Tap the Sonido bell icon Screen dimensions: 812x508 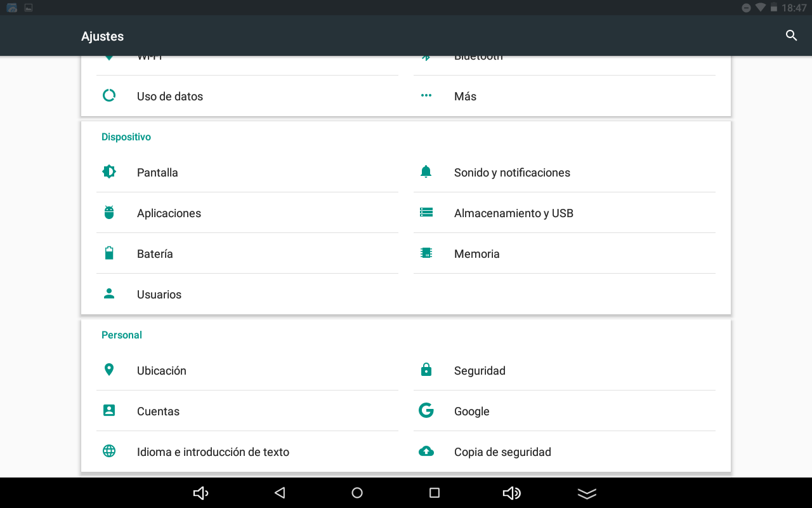[x=426, y=171]
